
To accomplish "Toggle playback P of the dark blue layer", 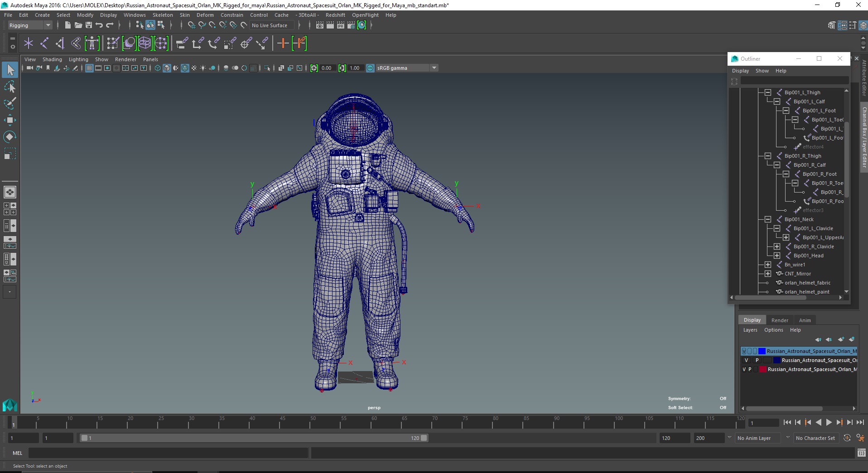I will 757,360.
